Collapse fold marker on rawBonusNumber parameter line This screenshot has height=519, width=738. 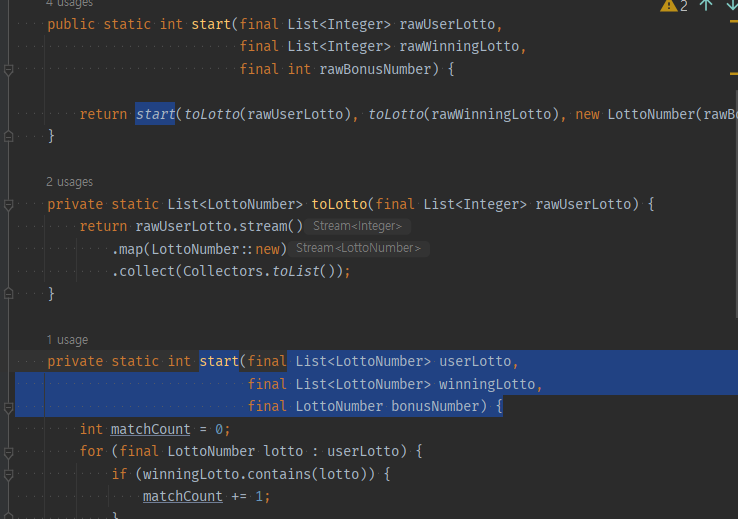point(8,70)
